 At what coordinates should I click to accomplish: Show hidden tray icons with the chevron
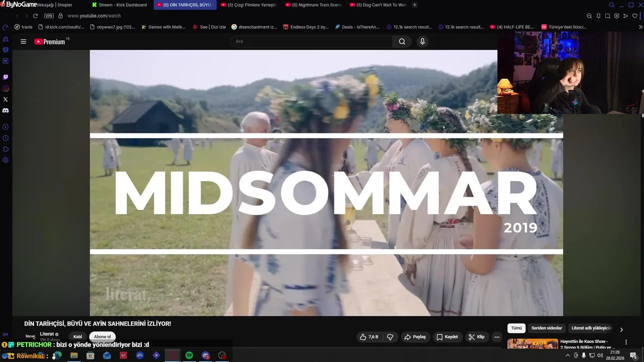pos(568,355)
